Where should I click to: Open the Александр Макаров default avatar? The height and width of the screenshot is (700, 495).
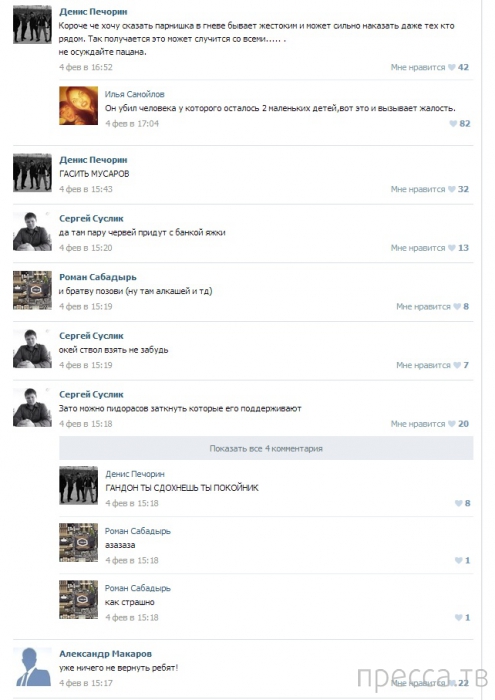coord(32,667)
